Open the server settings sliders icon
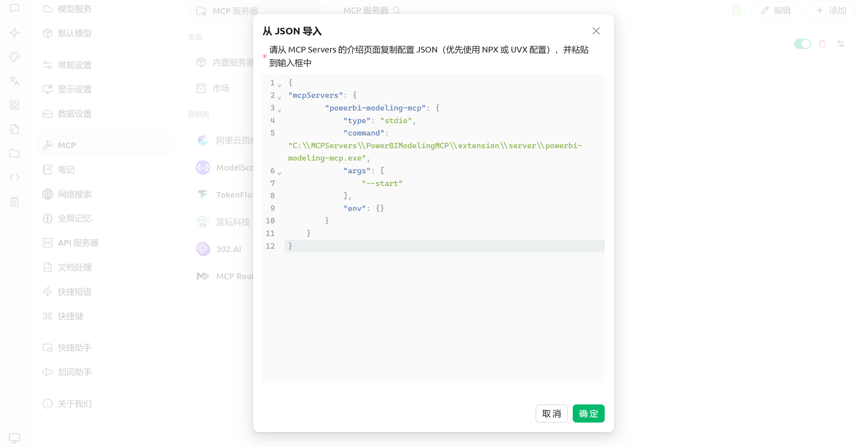868x447 pixels. coord(840,44)
